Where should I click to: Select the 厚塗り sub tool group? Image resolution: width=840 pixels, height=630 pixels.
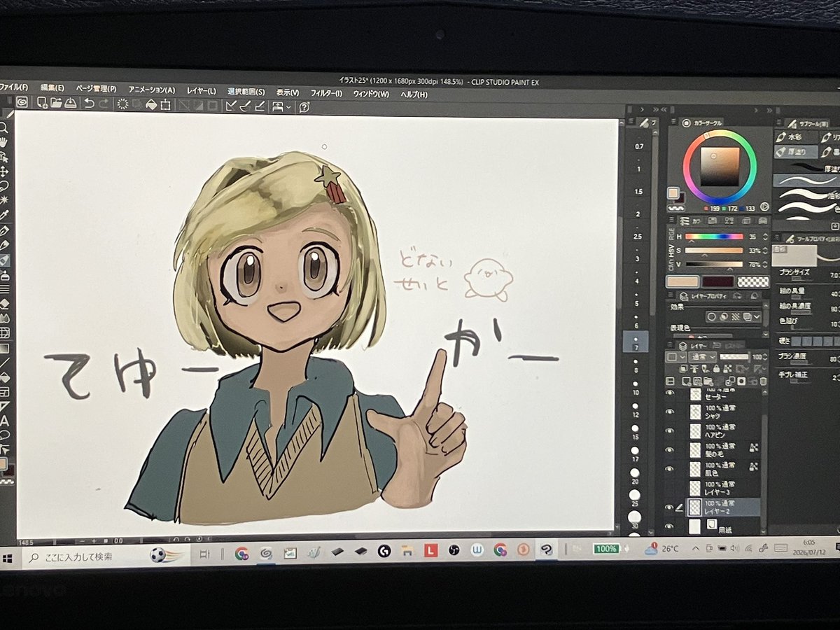click(795, 150)
